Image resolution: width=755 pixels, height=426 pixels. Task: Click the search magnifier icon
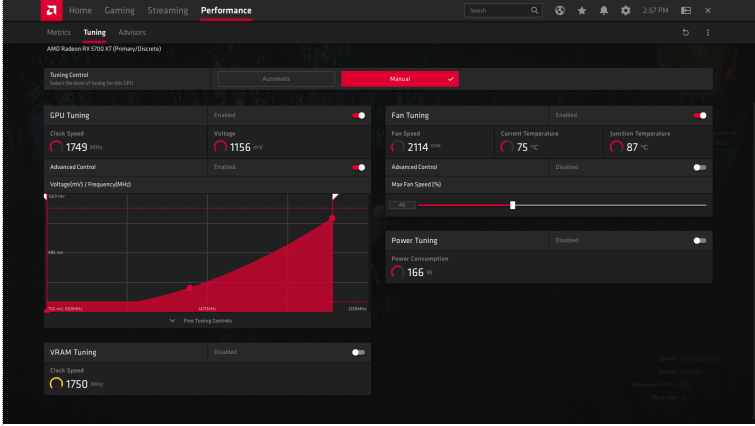click(534, 10)
